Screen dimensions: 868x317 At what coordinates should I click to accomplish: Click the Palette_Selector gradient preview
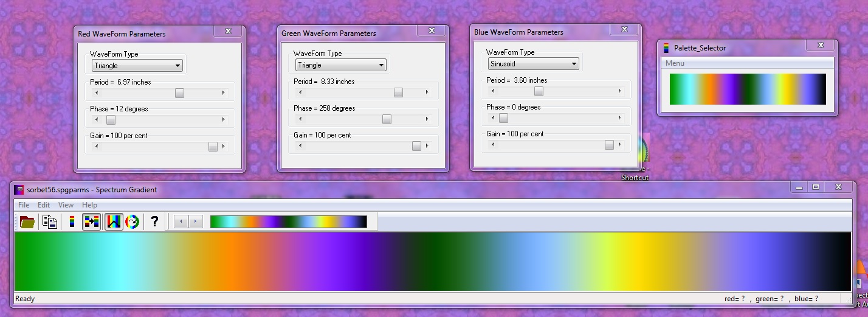click(x=748, y=89)
